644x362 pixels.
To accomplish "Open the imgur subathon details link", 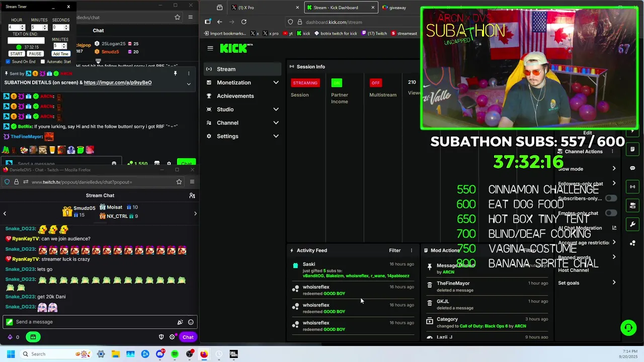I will (118, 82).
